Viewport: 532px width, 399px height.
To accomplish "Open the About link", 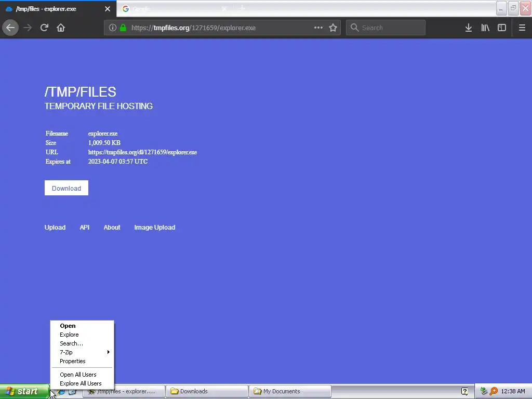I will [112, 228].
